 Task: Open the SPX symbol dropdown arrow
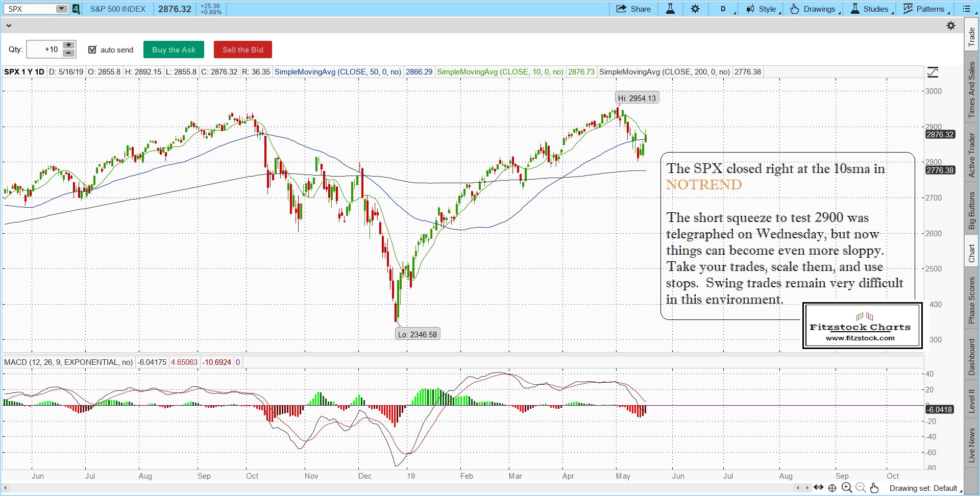(x=61, y=9)
